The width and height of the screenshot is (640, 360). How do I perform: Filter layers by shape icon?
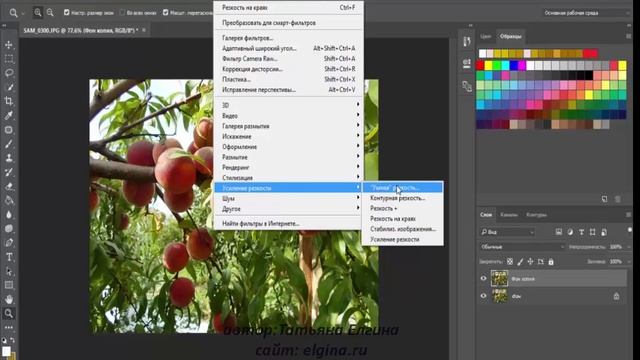(x=592, y=232)
